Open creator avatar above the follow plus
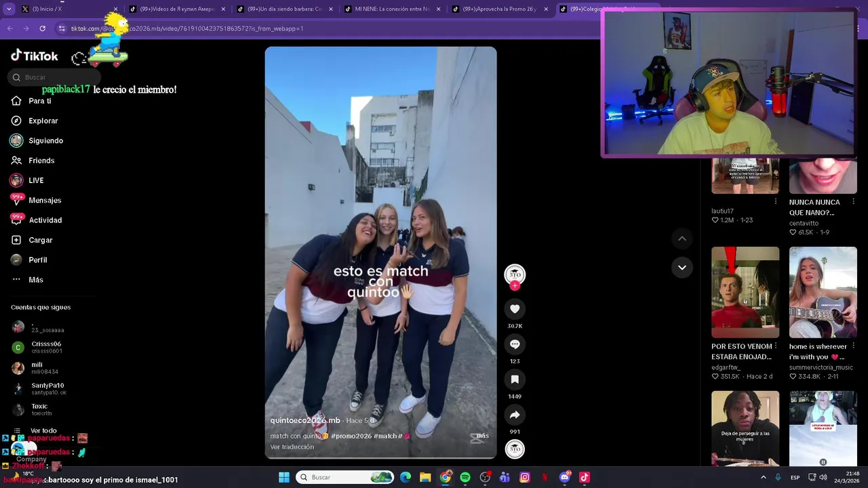Image resolution: width=868 pixels, height=488 pixels. (515, 273)
